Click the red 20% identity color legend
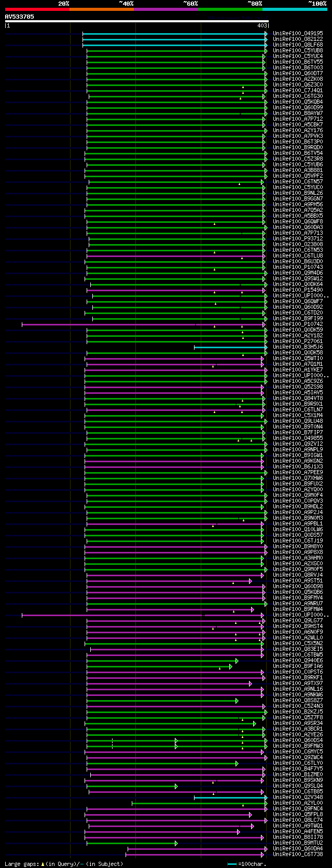 [37, 9]
